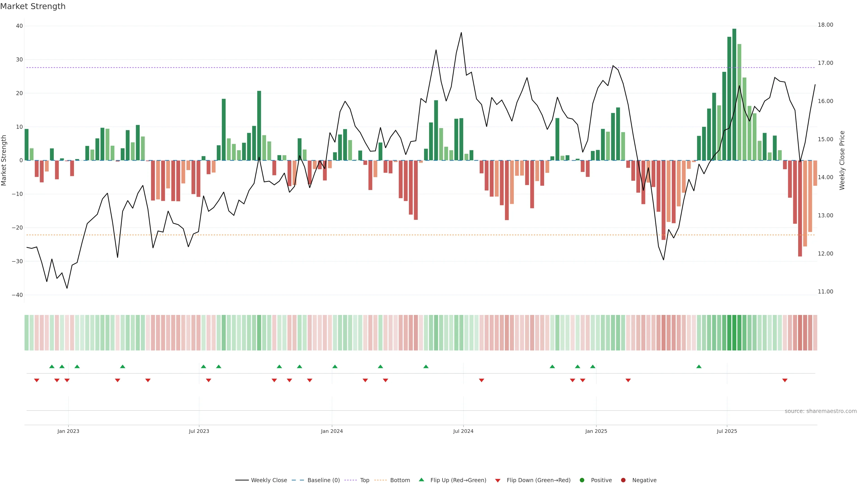
Task: Click the leftmost green flip-up triangle marker
Action: [x=52, y=366]
